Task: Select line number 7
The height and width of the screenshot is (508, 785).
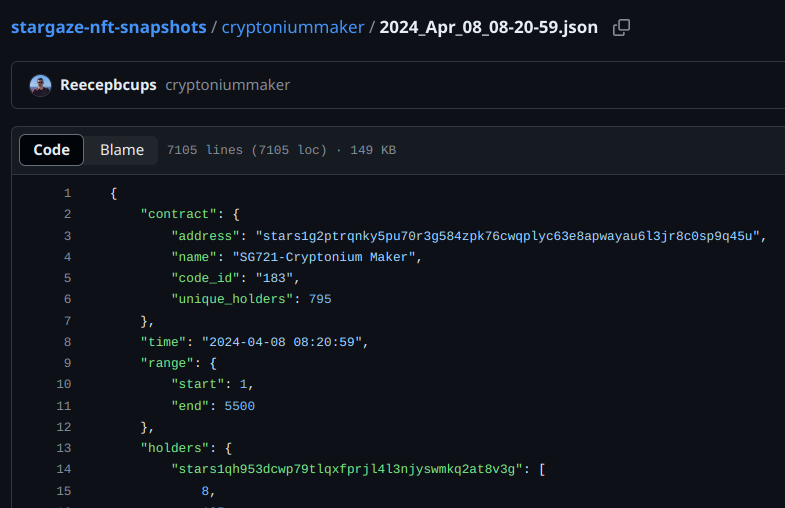Action: click(68, 321)
